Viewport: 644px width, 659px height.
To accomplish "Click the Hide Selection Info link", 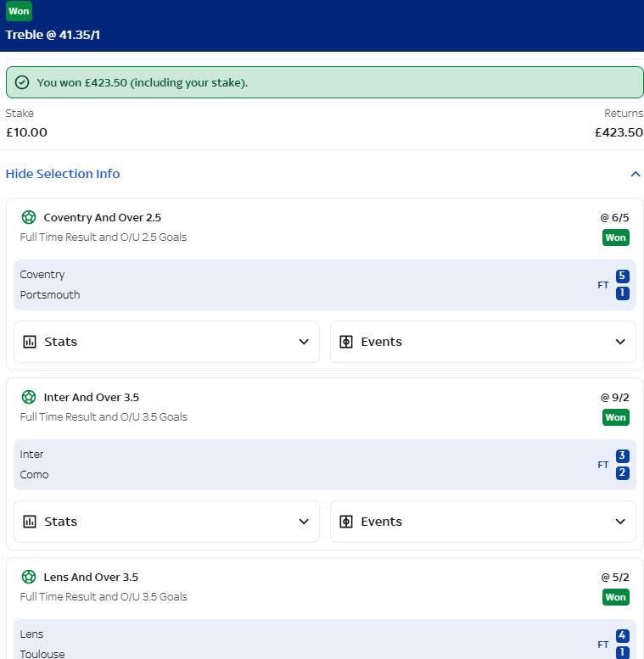I will [63, 174].
